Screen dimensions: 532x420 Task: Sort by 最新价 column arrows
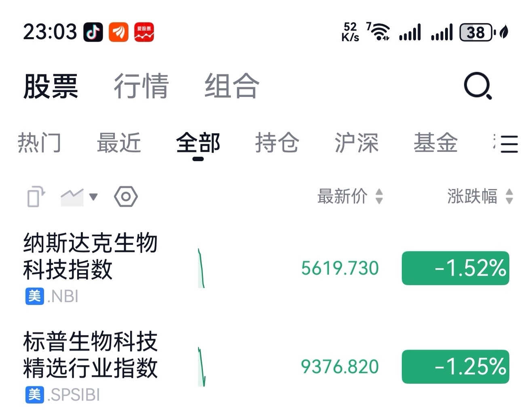pos(379,197)
